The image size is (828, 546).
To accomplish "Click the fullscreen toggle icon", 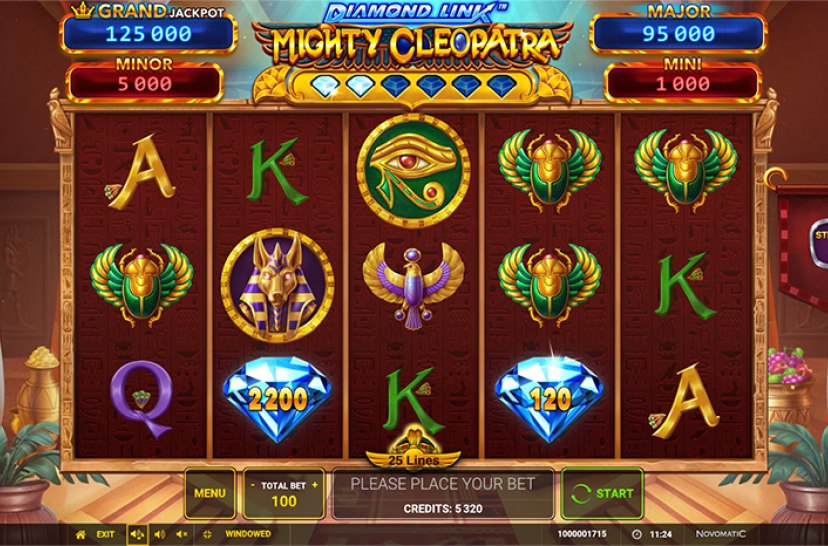I will pos(207,534).
